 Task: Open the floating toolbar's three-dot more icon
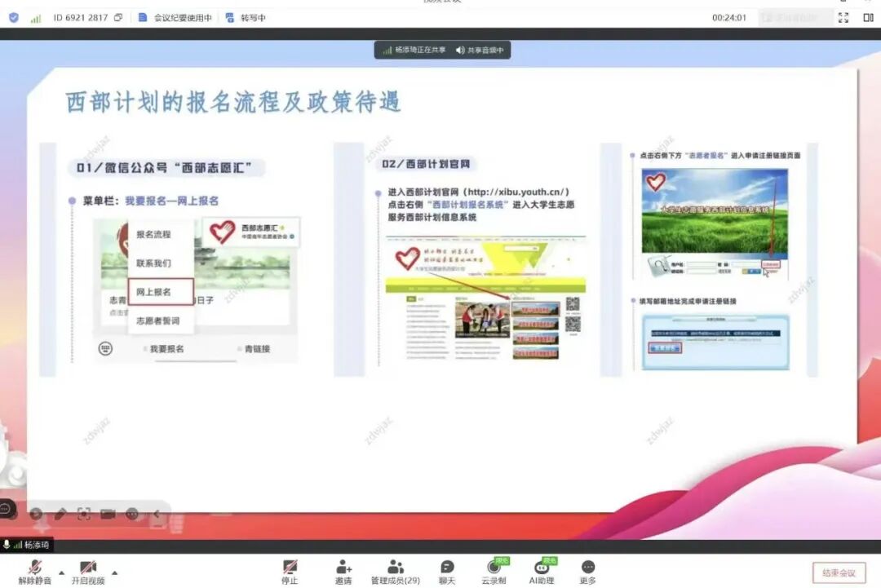[x=132, y=513]
